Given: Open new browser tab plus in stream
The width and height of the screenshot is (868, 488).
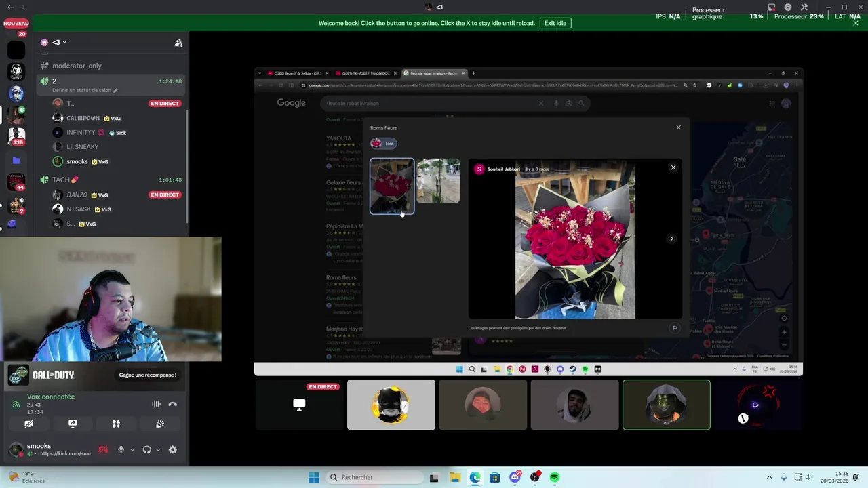Looking at the screenshot, I should click(x=473, y=73).
